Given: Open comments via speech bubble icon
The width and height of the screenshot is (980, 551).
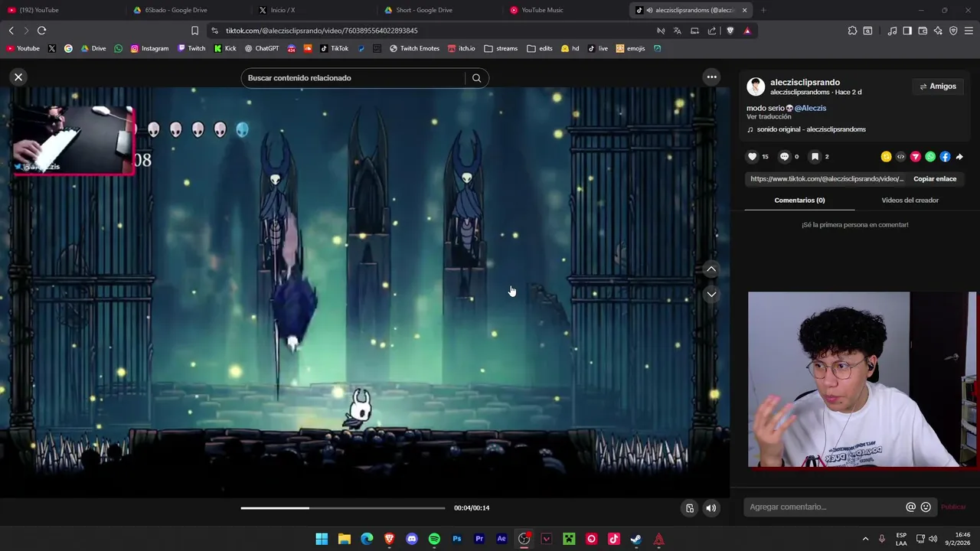Looking at the screenshot, I should pyautogui.click(x=784, y=157).
